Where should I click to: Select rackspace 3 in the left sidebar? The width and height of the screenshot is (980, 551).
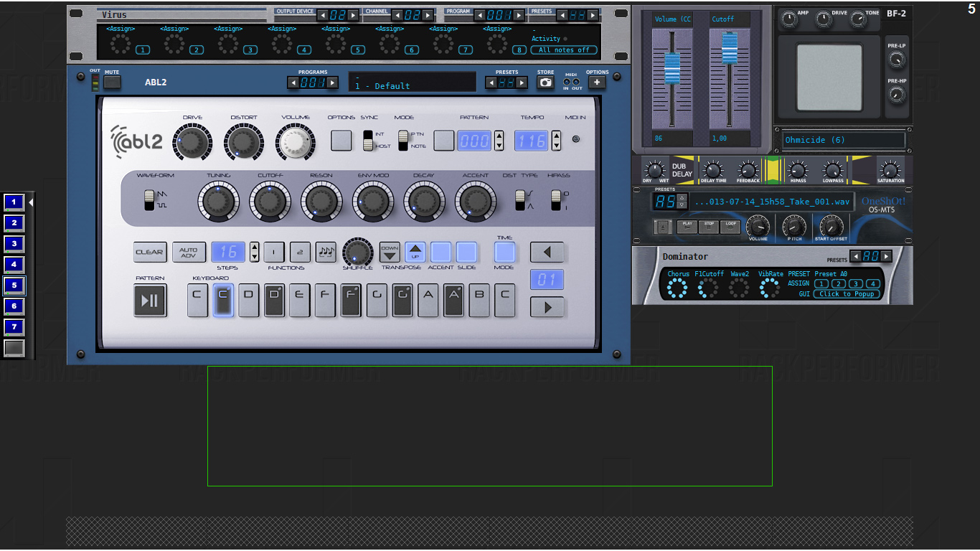pos(14,244)
